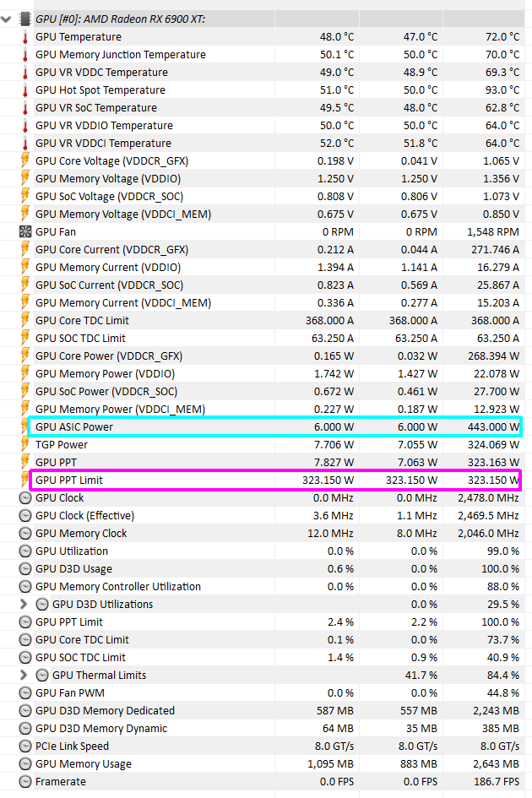This screenshot has height=798, width=532.
Task: Click gauge icon for GPU Clock (Effective)
Action: pyautogui.click(x=25, y=516)
